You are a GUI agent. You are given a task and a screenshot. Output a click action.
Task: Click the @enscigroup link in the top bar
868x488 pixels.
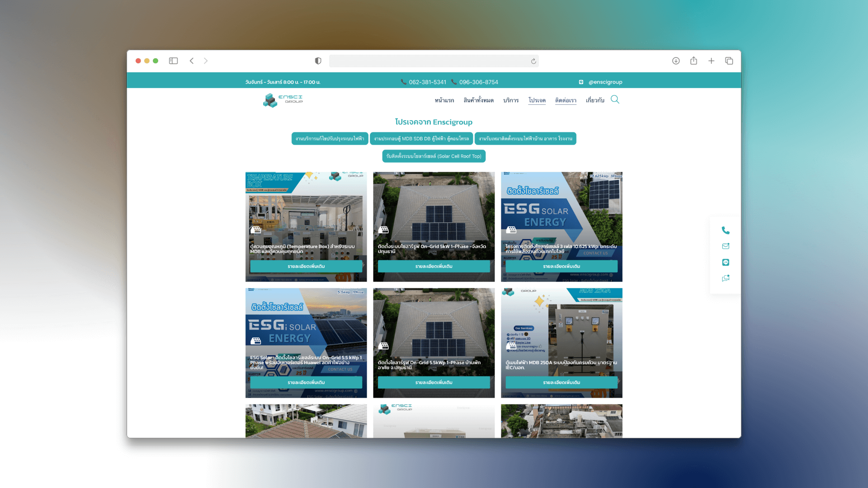click(x=606, y=82)
